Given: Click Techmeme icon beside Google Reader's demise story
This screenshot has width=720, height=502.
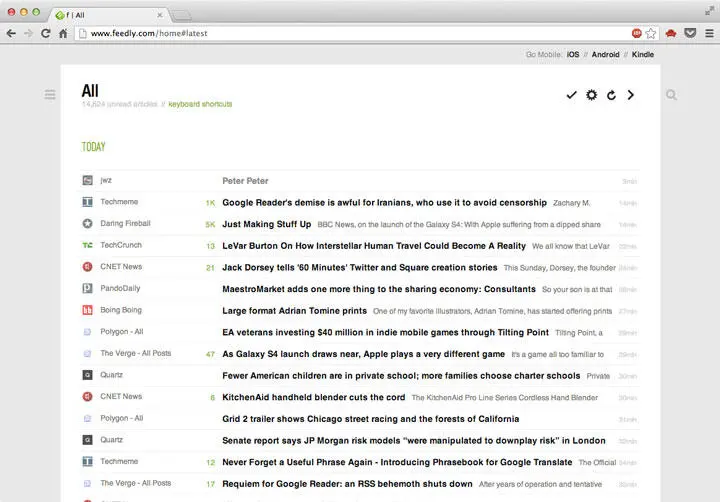Looking at the screenshot, I should click(87, 202).
